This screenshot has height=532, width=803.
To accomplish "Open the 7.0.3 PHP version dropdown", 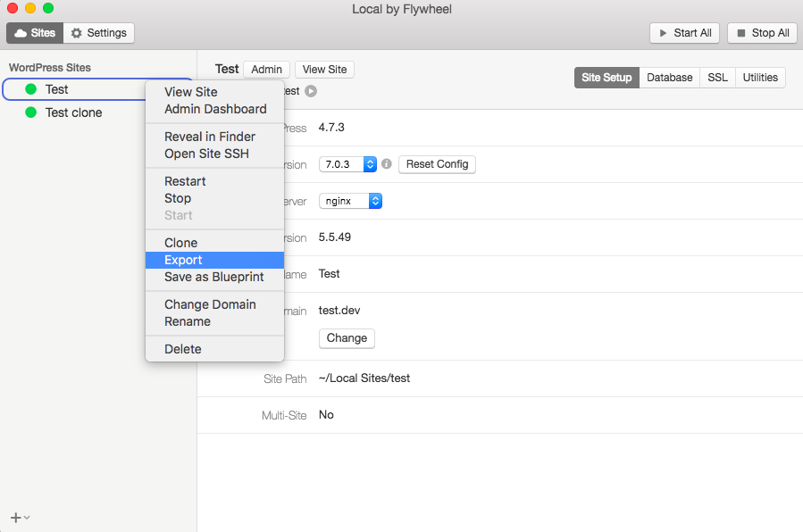I will 347,164.
